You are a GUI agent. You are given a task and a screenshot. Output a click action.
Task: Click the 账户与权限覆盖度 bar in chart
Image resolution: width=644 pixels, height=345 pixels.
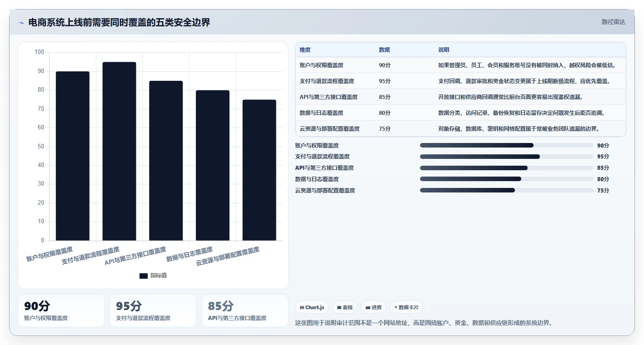point(73,156)
